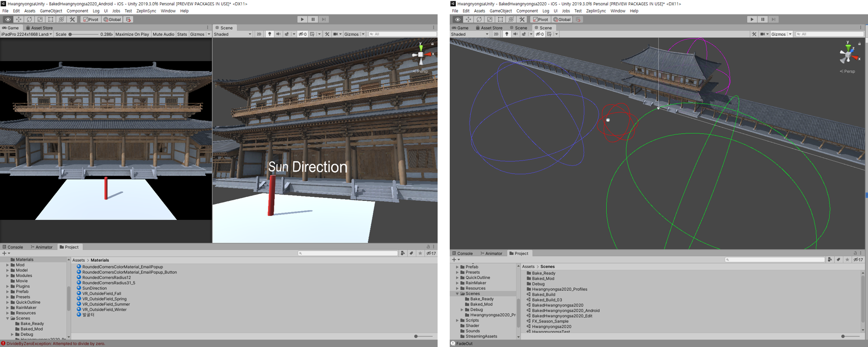Select the Rect tool in right window
Screen dimensions: 868x347
(x=501, y=19)
